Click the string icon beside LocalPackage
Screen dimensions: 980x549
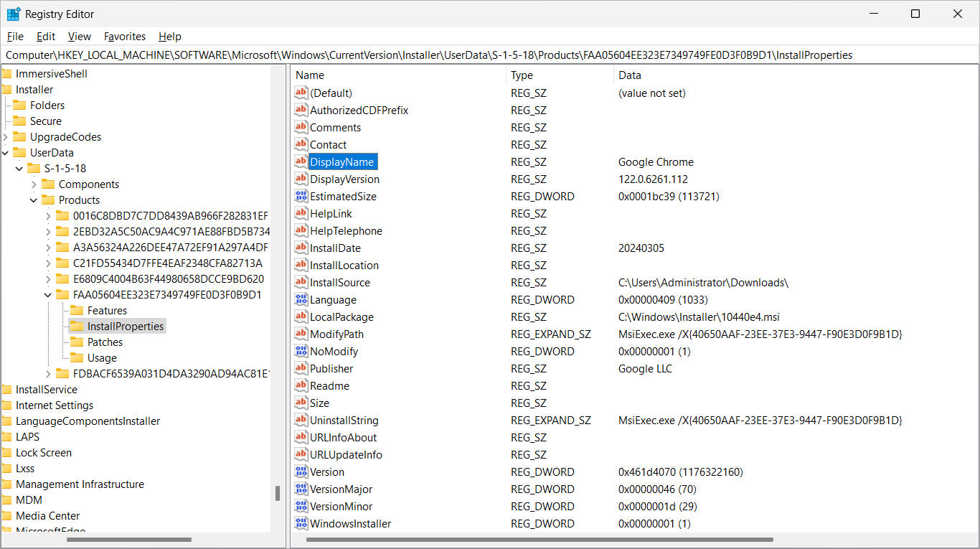(301, 316)
